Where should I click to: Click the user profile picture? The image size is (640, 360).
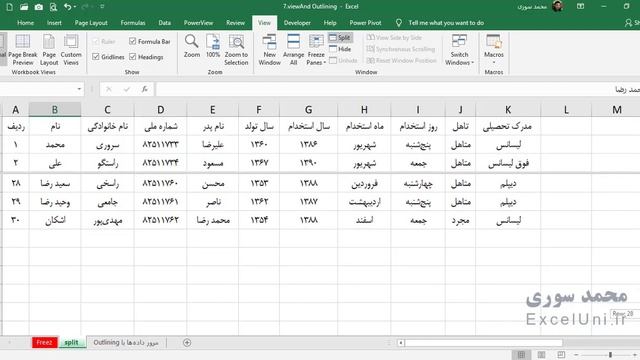pos(558,6)
